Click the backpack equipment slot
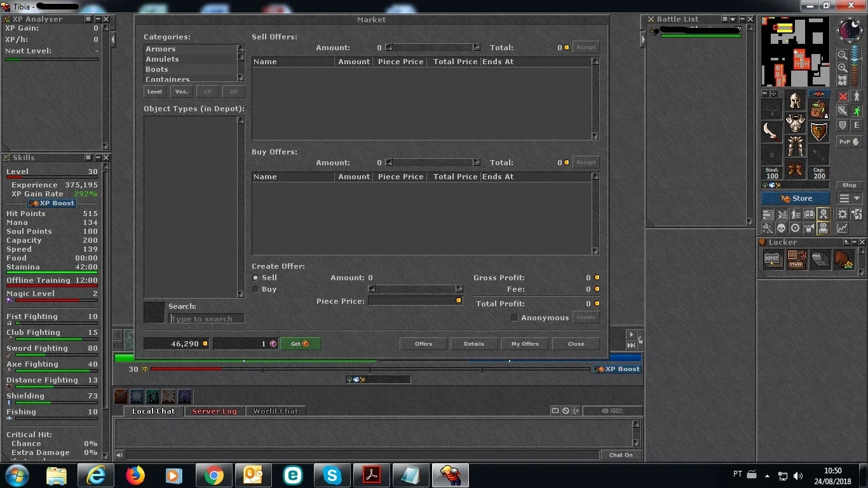This screenshot has width=868, height=488. (819, 109)
